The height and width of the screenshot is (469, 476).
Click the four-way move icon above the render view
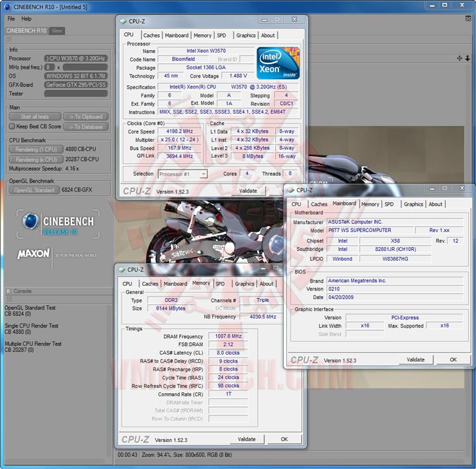(459, 58)
